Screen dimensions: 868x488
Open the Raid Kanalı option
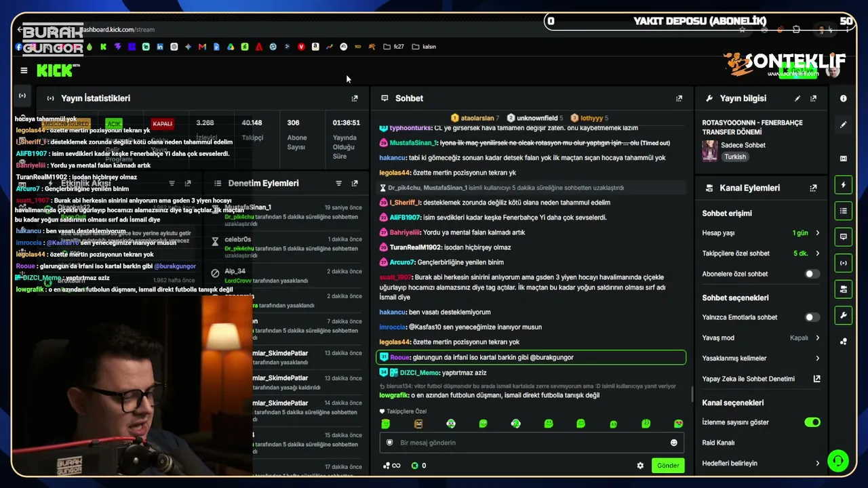(719, 443)
